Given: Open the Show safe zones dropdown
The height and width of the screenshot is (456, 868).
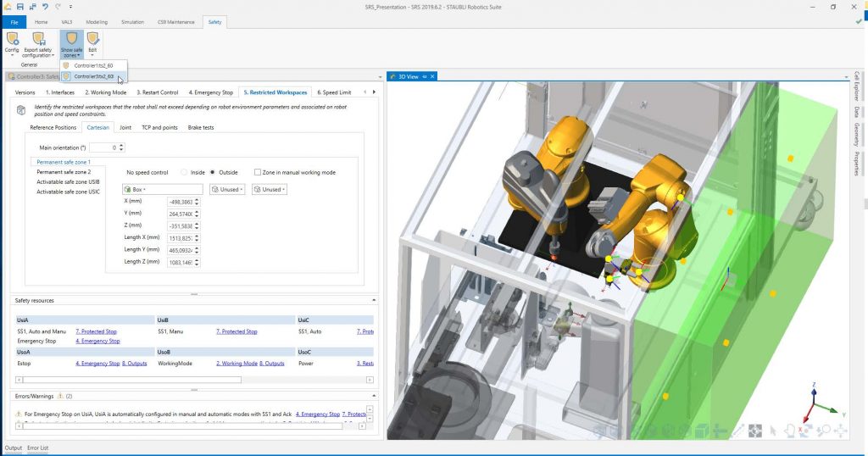Looking at the screenshot, I should pos(71,44).
